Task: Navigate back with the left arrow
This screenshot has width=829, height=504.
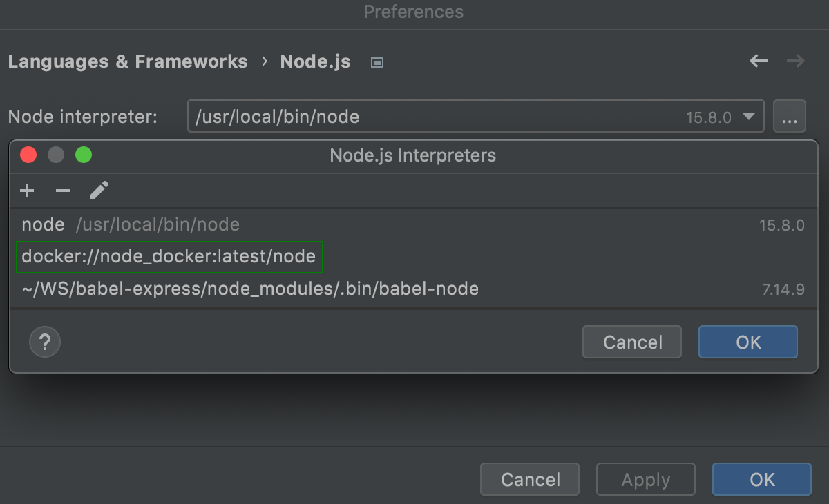Action: click(758, 61)
